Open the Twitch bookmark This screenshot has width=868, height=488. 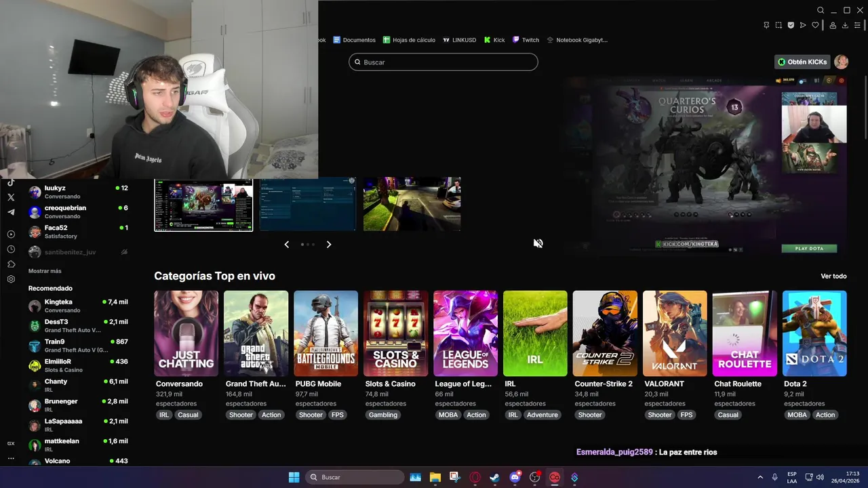coord(526,40)
